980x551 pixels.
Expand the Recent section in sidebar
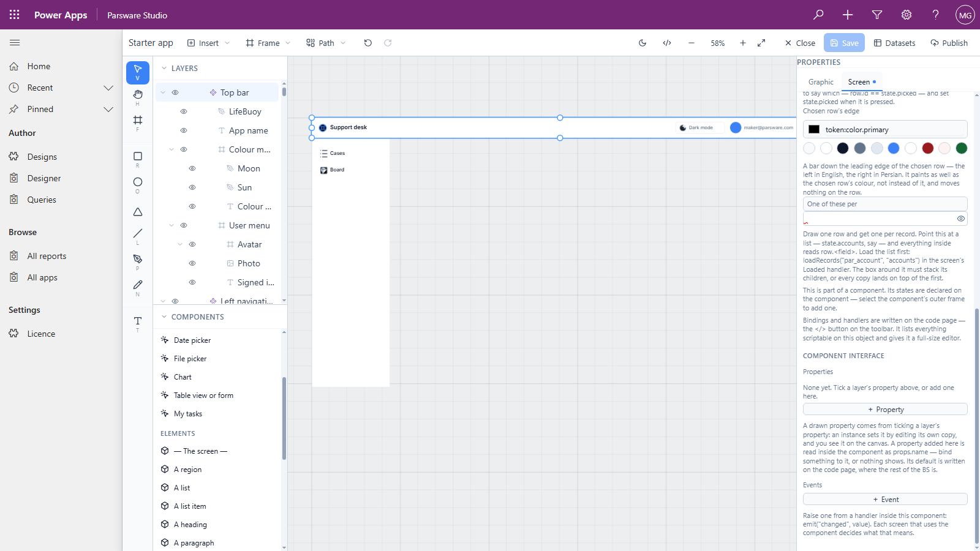(108, 88)
